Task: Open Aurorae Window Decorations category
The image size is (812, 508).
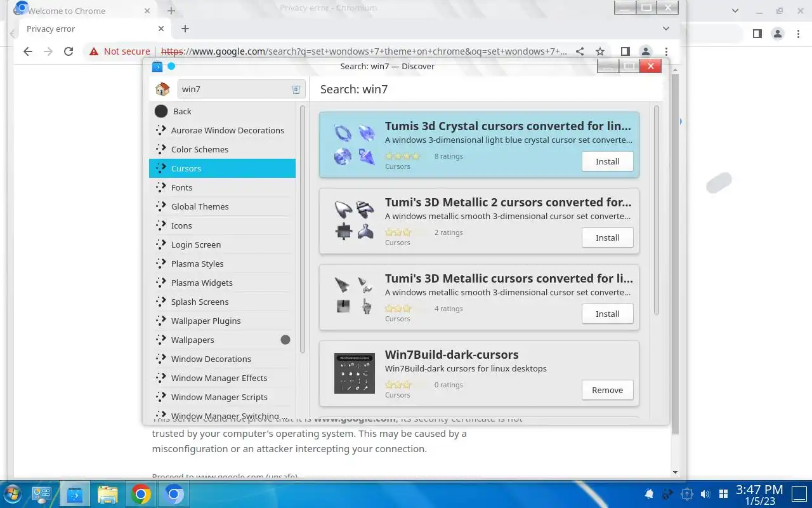Action: coord(222,130)
